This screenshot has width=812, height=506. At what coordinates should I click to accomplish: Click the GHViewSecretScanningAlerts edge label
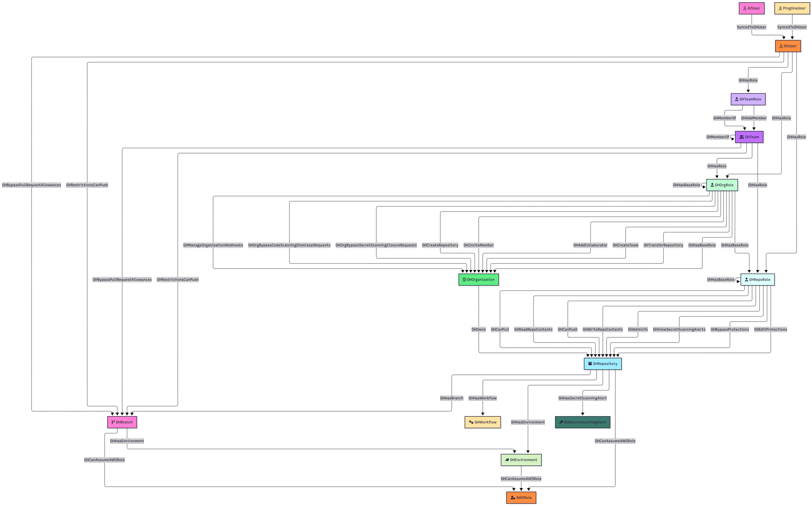pyautogui.click(x=679, y=330)
